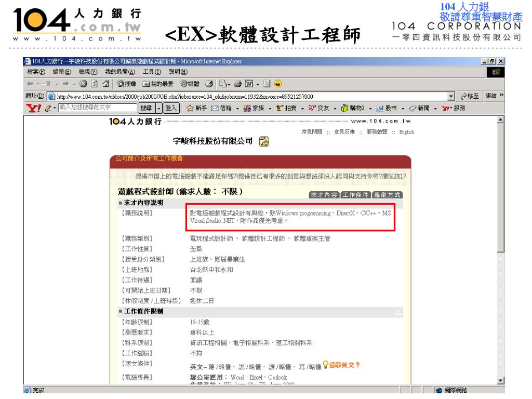532x399 pixels.
Task: Refresh the page via toolbar icon
Action: tap(95, 84)
